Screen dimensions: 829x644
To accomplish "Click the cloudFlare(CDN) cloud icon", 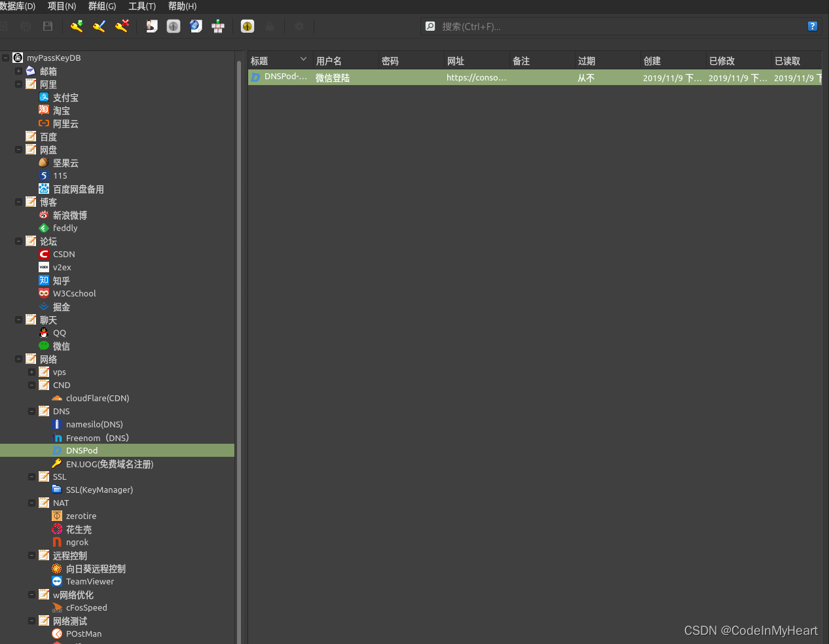I will tap(57, 398).
